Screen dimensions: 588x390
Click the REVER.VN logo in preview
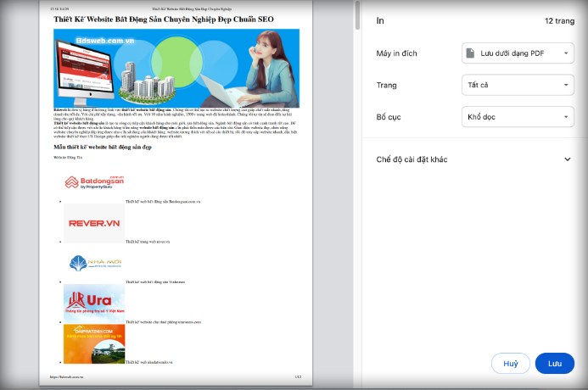pos(94,224)
